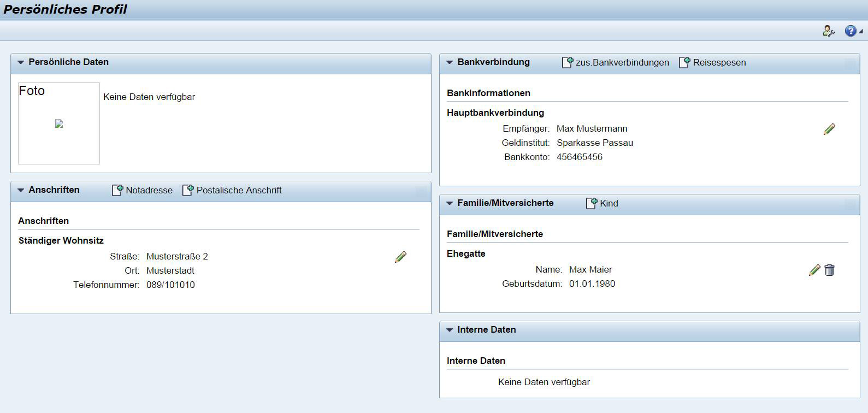Collapse the Interne Daten panel

tap(450, 330)
